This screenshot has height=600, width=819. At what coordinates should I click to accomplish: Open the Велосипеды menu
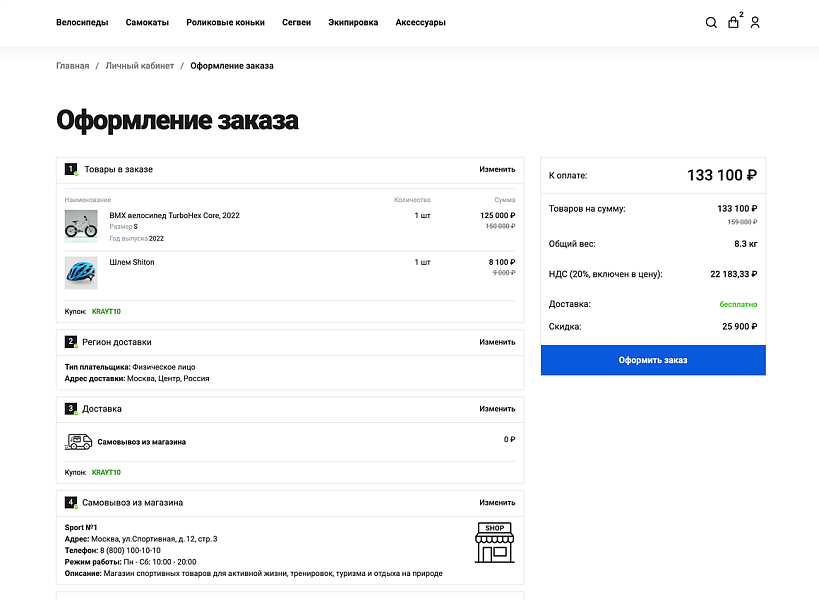(84, 22)
